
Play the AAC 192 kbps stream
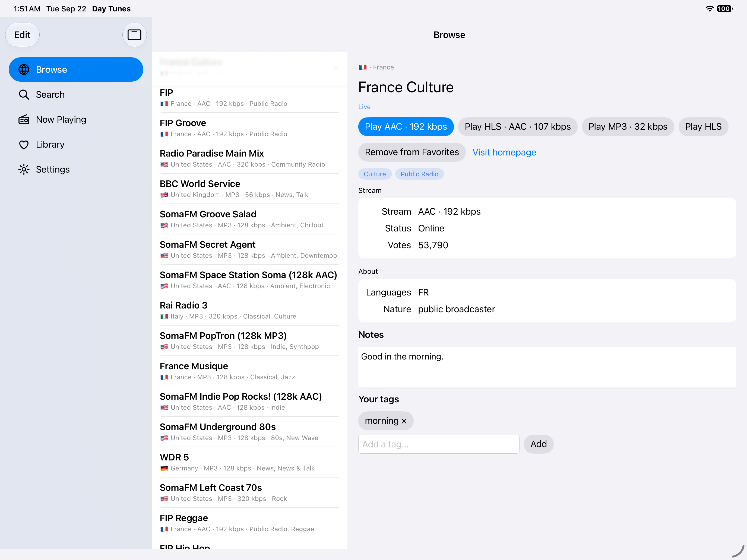point(406,127)
